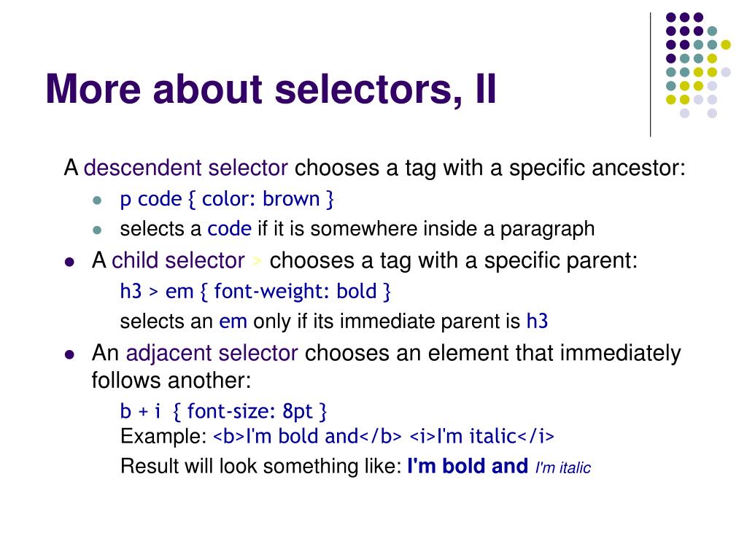Click the 'descendent selector' highlighted term
Image resolution: width=747 pixels, height=560 pixels.
click(186, 168)
